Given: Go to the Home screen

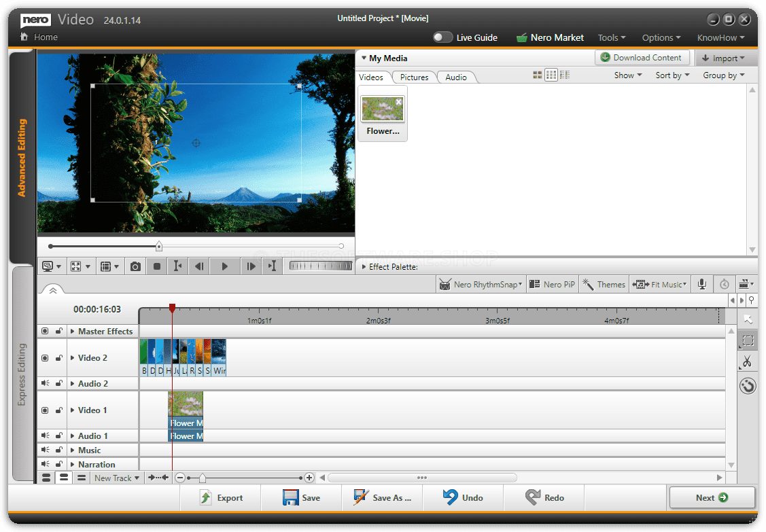Looking at the screenshot, I should 39,37.
